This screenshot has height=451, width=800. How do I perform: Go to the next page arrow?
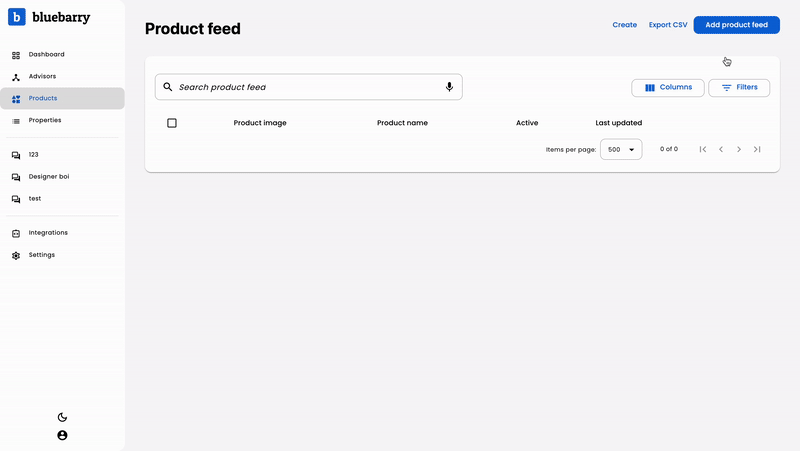[739, 149]
